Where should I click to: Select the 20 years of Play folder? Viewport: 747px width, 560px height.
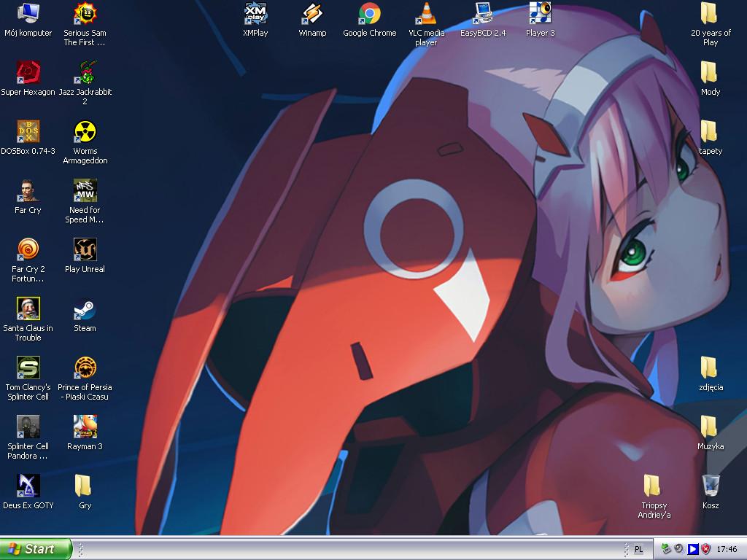709,13
